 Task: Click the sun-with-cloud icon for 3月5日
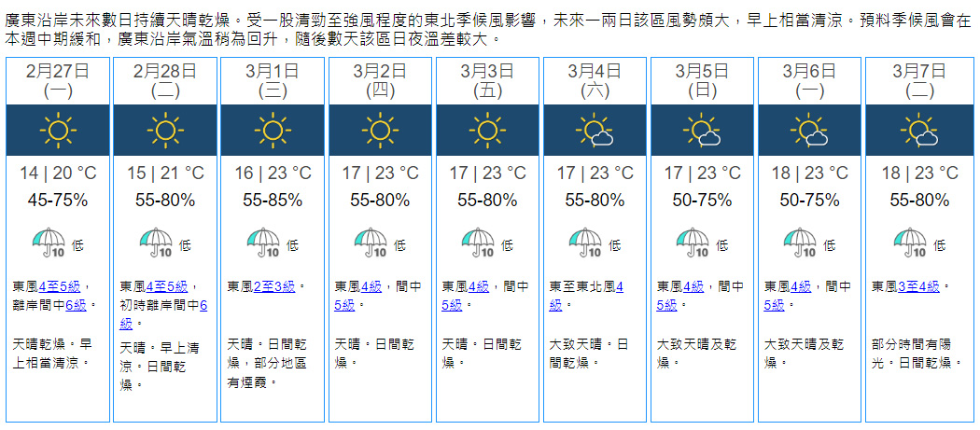tap(702, 132)
